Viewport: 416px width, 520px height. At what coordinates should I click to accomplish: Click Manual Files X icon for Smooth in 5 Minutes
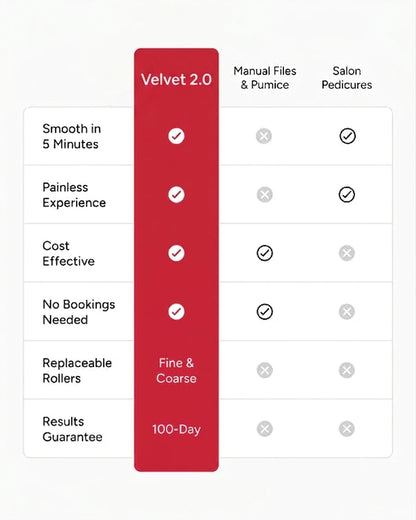pos(264,136)
